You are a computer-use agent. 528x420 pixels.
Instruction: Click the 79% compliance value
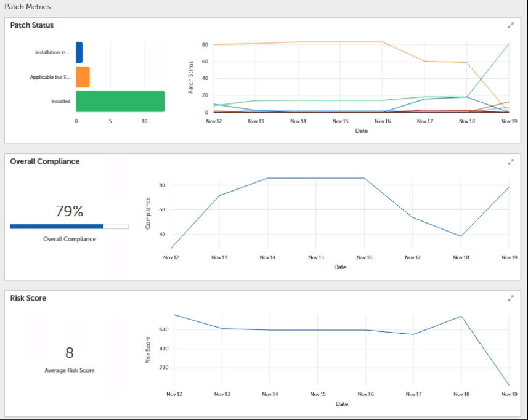click(x=69, y=211)
